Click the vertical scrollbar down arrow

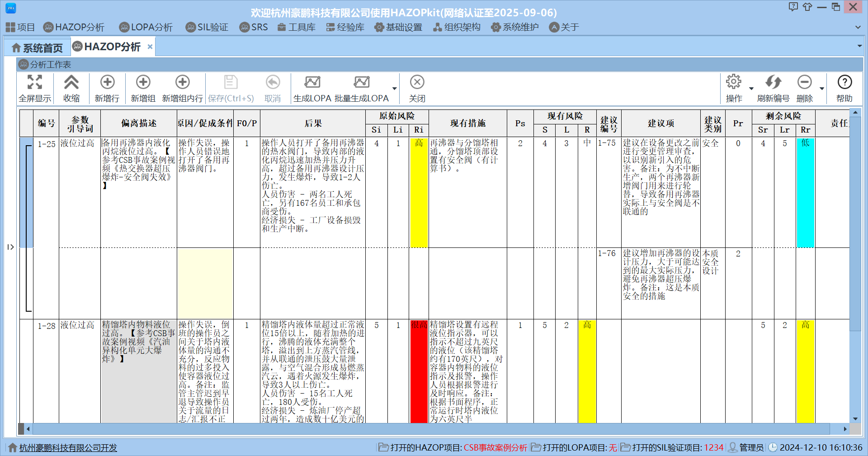pos(855,419)
